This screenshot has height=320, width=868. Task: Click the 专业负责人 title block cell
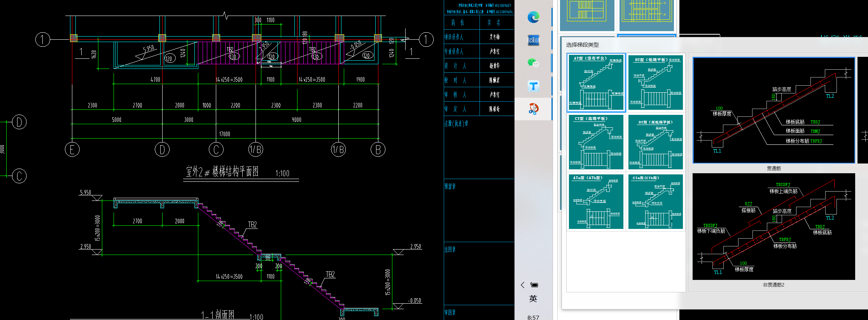pyautogui.click(x=462, y=51)
